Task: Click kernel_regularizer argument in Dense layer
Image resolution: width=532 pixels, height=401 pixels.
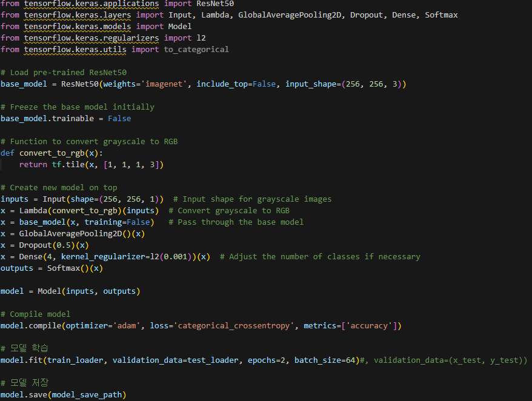Action: pos(103,257)
